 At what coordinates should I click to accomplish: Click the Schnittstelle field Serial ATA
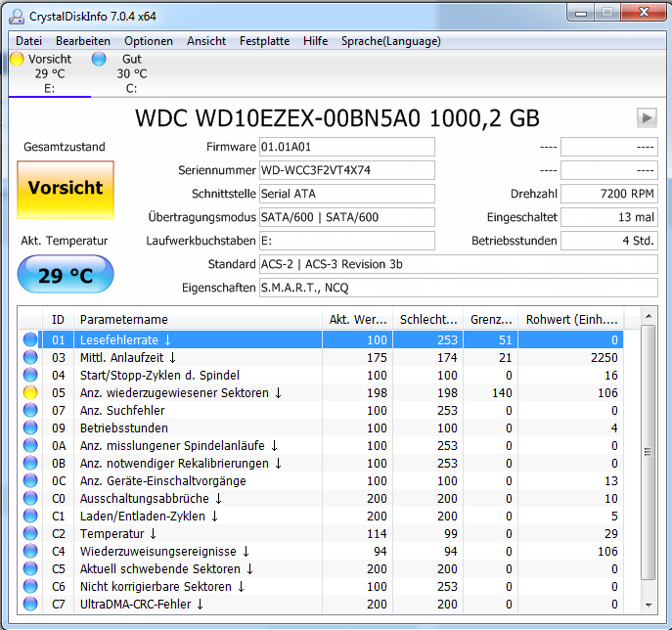pos(347,194)
